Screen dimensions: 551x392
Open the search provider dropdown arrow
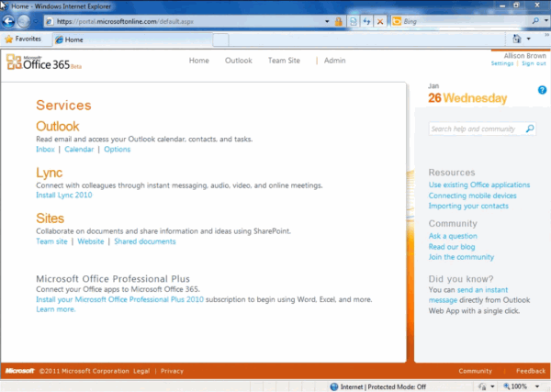point(546,21)
